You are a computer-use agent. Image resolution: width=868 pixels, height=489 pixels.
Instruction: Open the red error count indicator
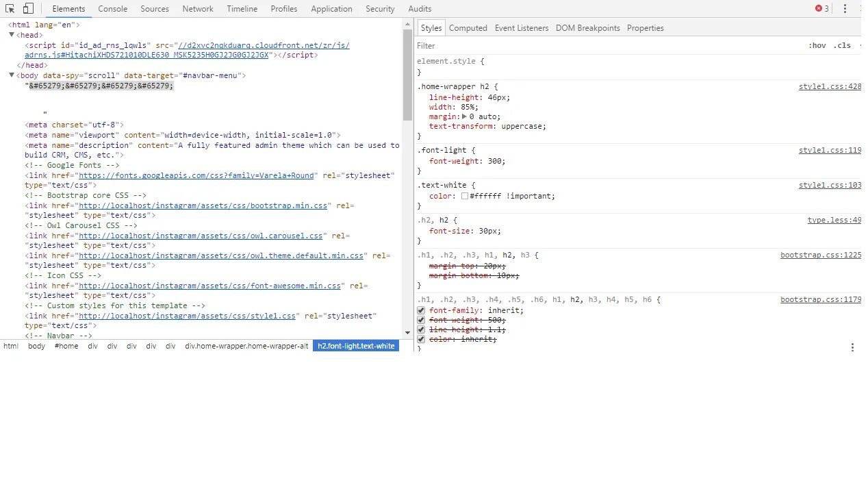822,9
